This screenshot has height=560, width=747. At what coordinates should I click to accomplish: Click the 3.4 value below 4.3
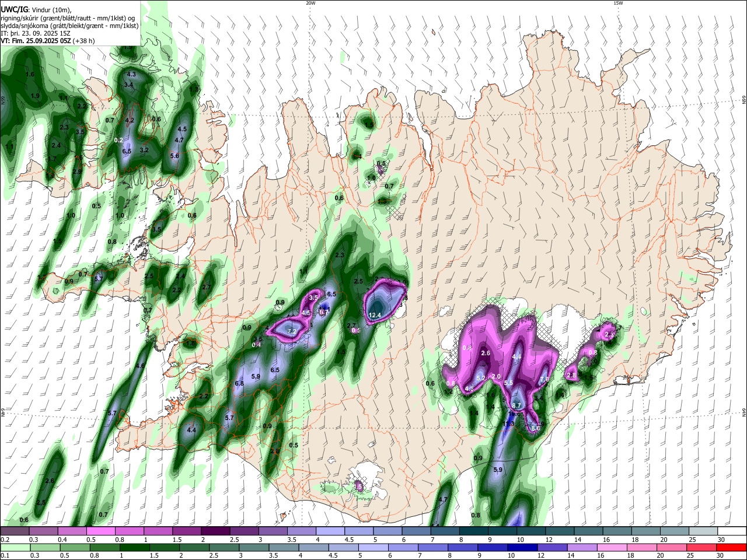point(129,85)
